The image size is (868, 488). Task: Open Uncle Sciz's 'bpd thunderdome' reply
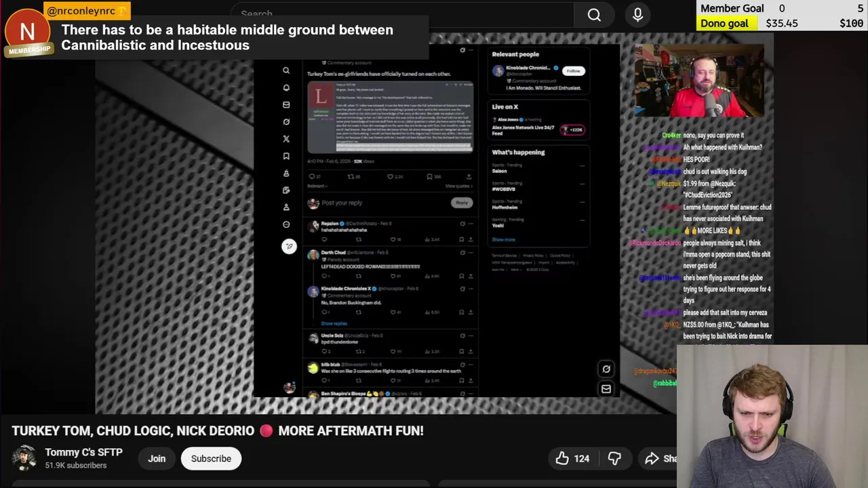point(339,342)
